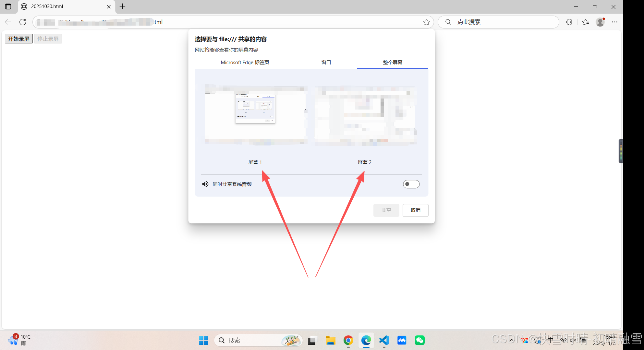Add page to favorites star icon
This screenshot has height=350, width=644.
click(x=426, y=22)
